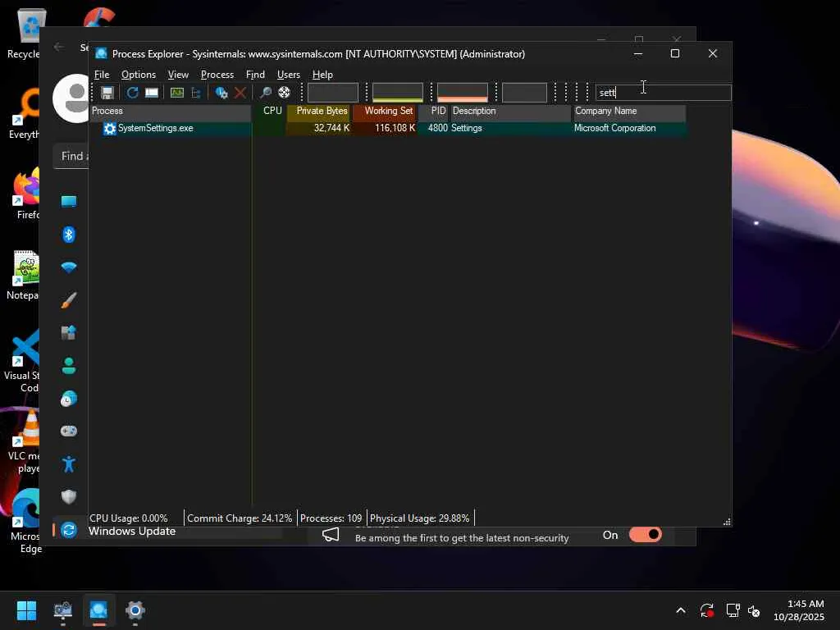
Task: Open System Information graph toolbar icon
Action: [x=177, y=93]
